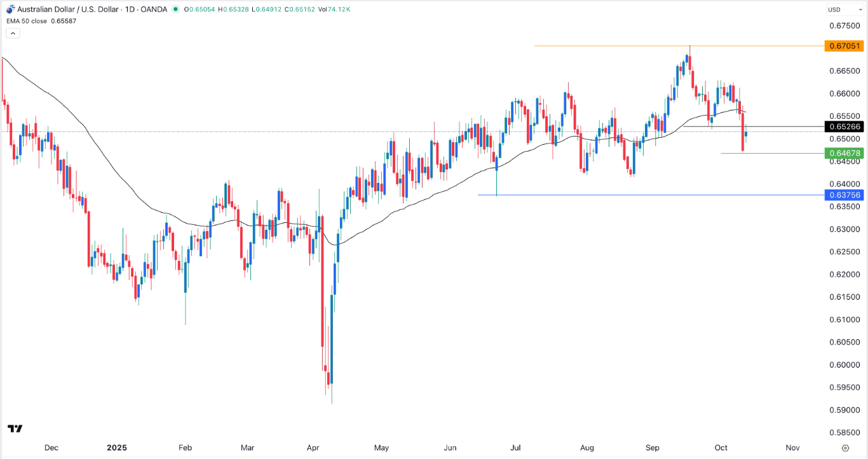Open the TradingView logo in the corner

(14, 429)
